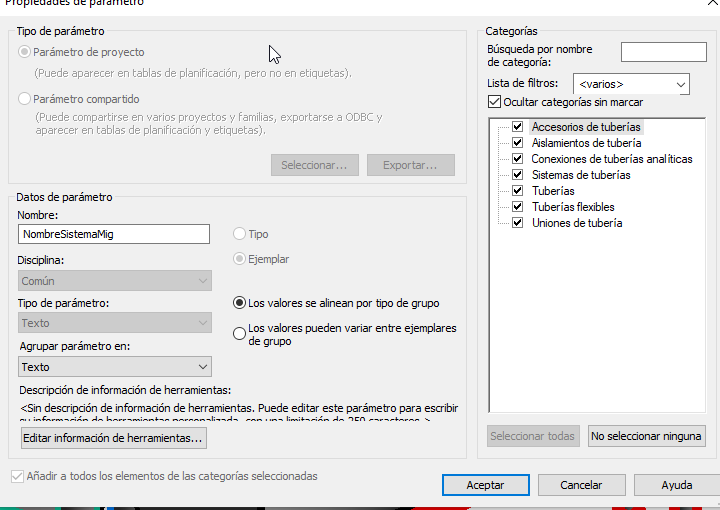The height and width of the screenshot is (510, 720).
Task: Open the Tipo de parámetro Texto dropdown
Action: (115, 323)
